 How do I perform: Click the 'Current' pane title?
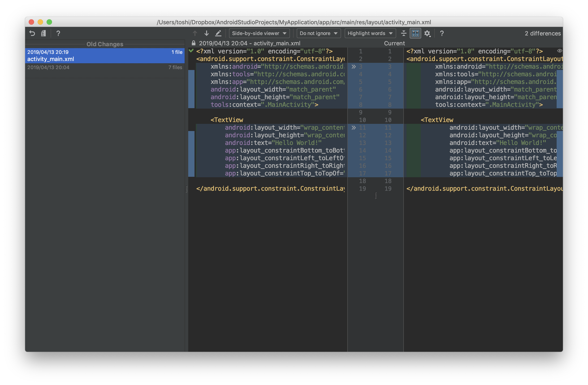pyautogui.click(x=394, y=43)
